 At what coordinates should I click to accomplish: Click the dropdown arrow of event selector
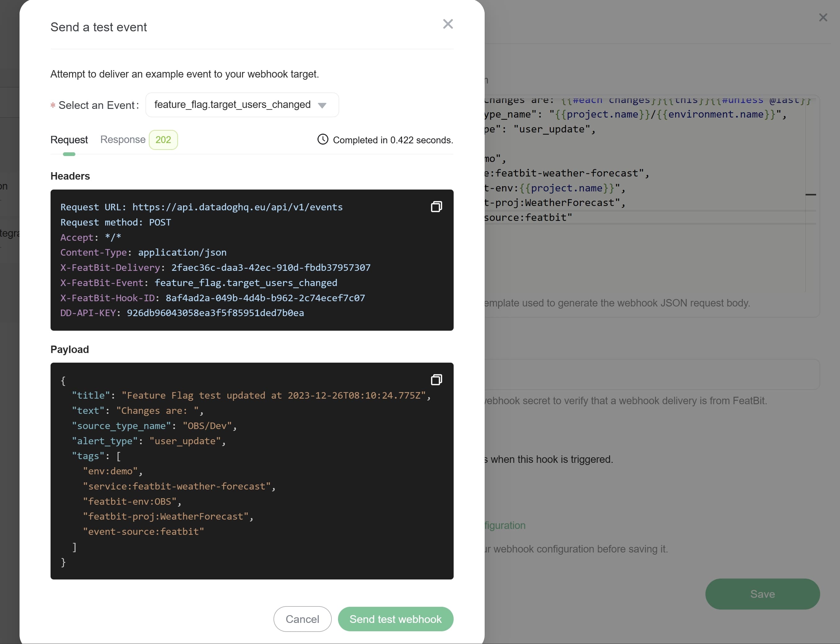pos(322,105)
